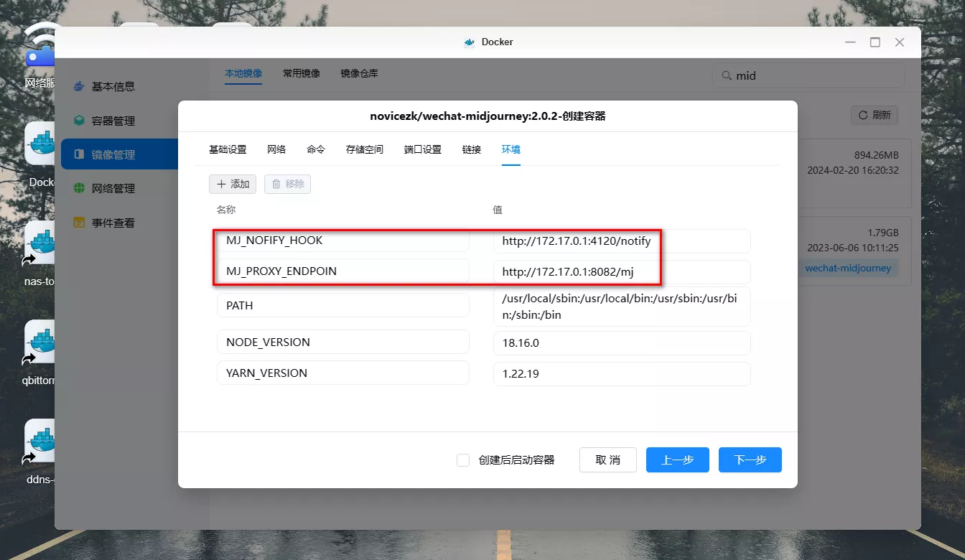The image size is (965, 560).
Task: Click the YARN_VERSION name field
Action: [x=343, y=373]
